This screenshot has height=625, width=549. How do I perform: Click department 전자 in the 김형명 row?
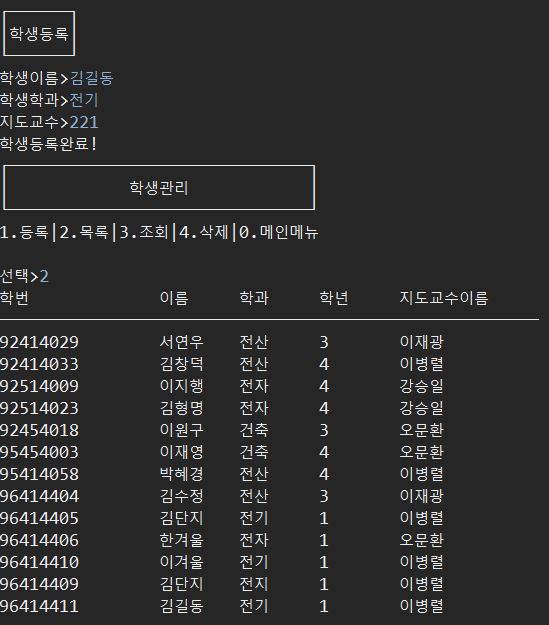[x=254, y=408]
